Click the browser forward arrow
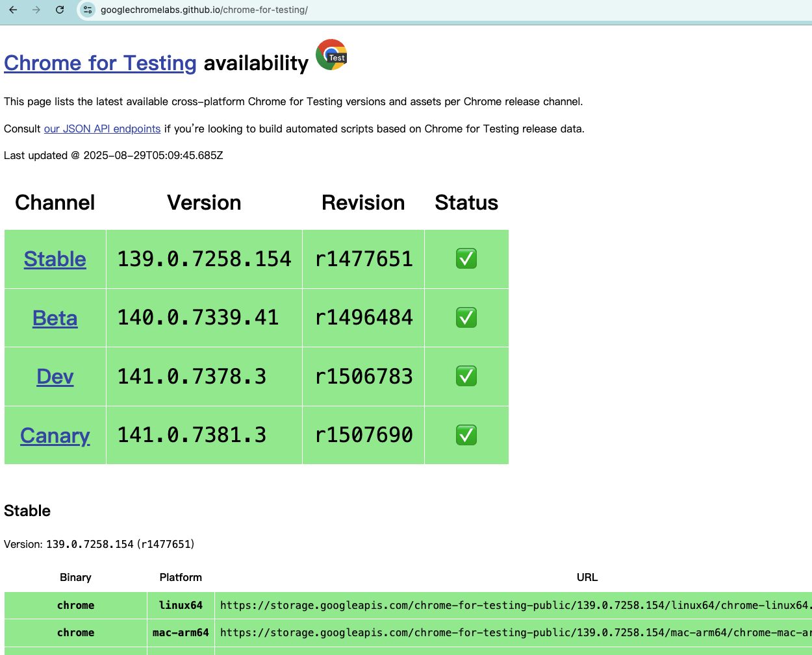812x655 pixels. pyautogui.click(x=36, y=10)
